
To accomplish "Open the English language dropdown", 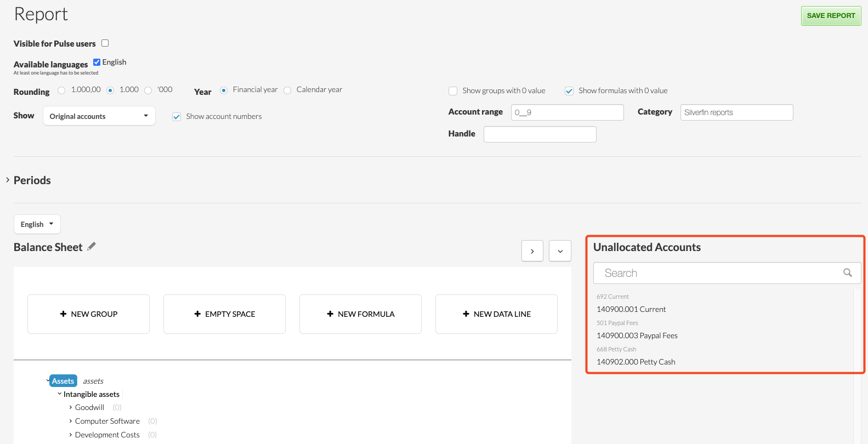I will pyautogui.click(x=37, y=224).
